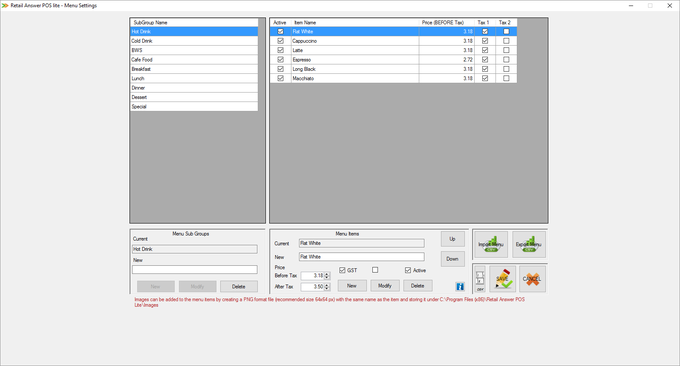This screenshot has height=366, width=680.
Task: Click the Tax 2 column header
Action: (506, 23)
